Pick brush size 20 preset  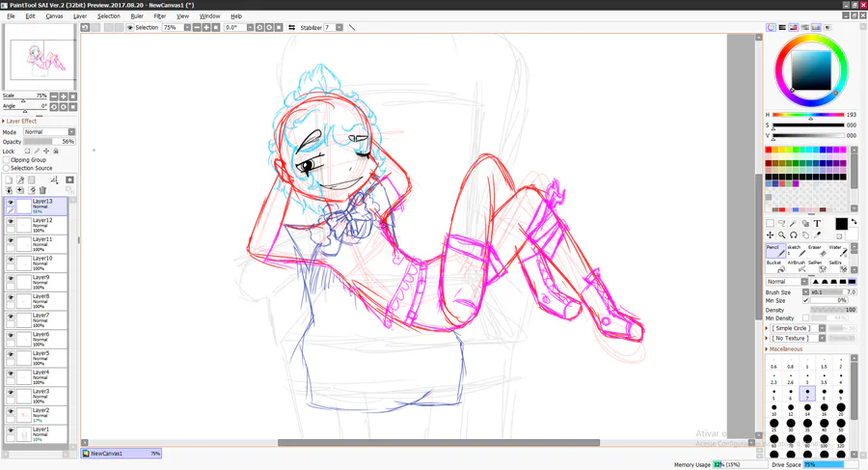coord(841,409)
